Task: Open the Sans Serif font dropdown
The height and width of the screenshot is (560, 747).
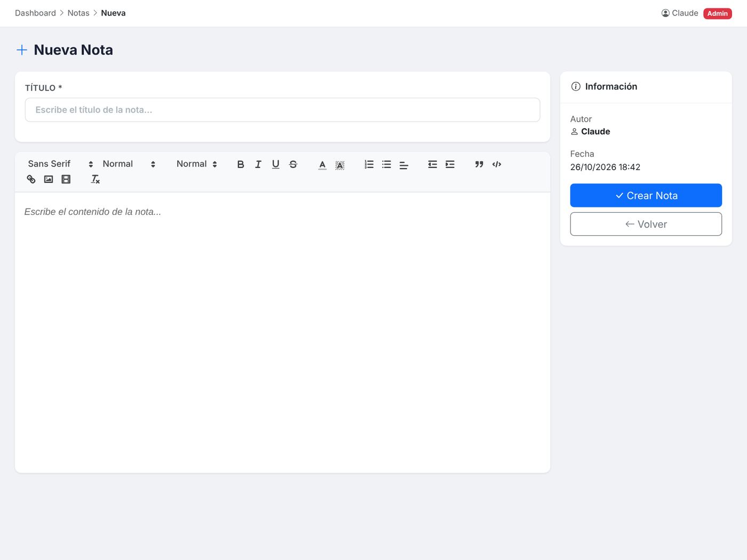Action: click(x=61, y=164)
